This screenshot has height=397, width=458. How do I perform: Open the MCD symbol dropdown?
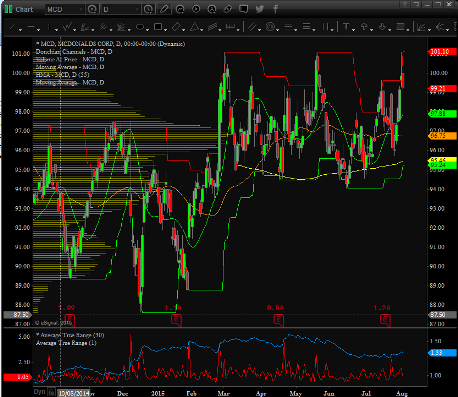(x=64, y=9)
